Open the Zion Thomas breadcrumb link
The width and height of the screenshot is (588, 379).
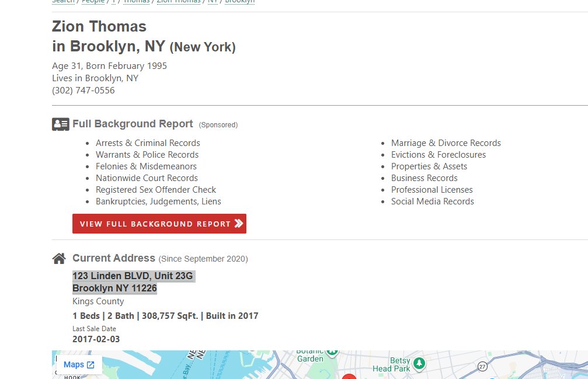[179, 2]
